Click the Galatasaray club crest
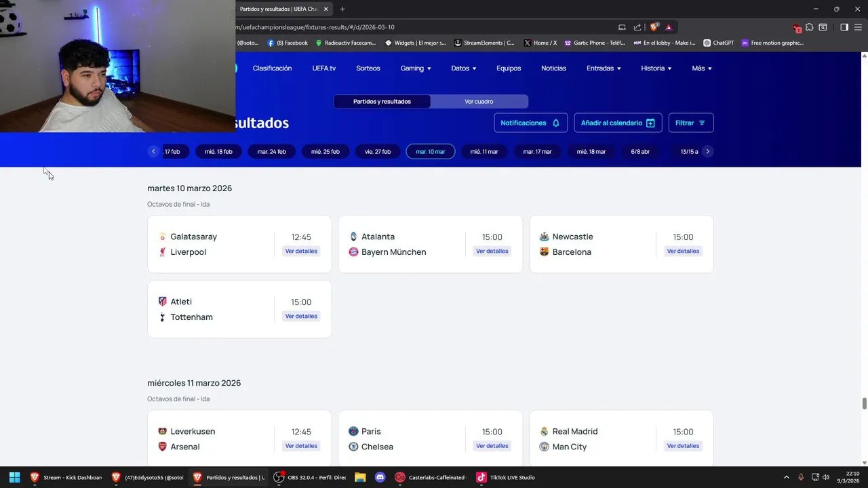The height and width of the screenshot is (488, 868). [162, 237]
